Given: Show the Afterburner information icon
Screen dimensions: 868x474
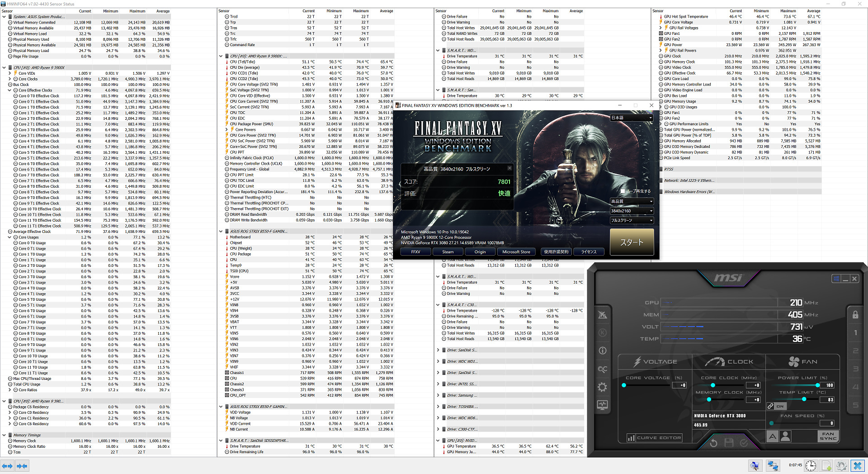Looking at the screenshot, I should click(x=602, y=351).
